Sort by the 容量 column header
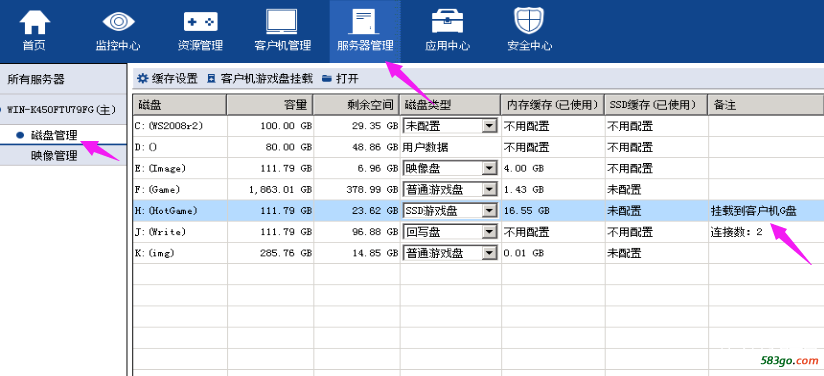 (270, 105)
